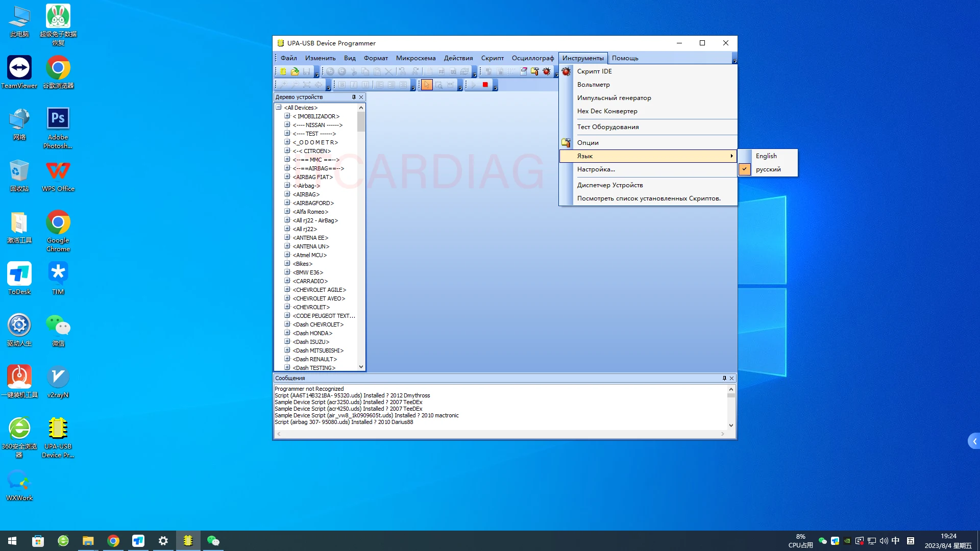Click the options hammer toolbar icon
The image size is (980, 551).
tap(535, 71)
